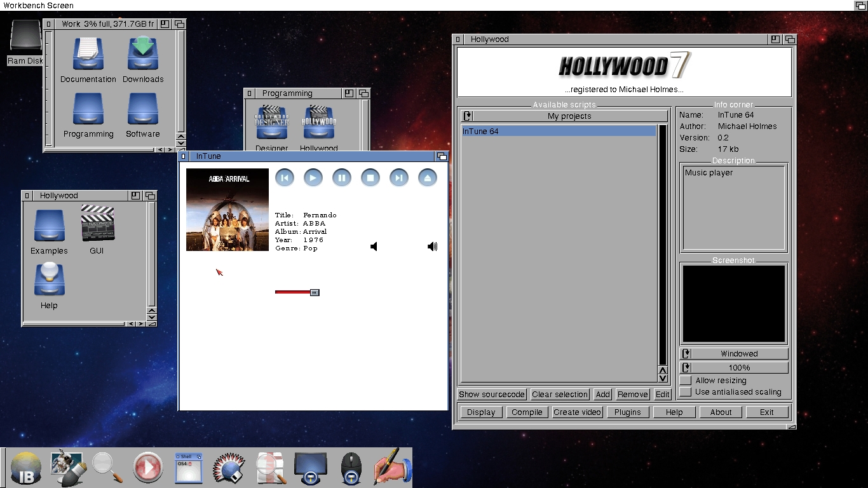Enable Use antialiased scaling checkbox
Screen dimensions: 868x488
pyautogui.click(x=685, y=392)
